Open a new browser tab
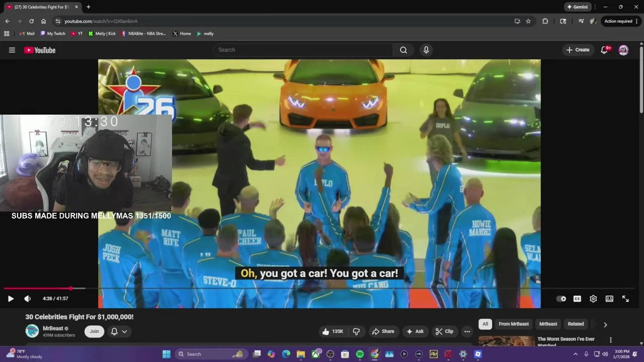The width and height of the screenshot is (644, 362). tap(89, 7)
